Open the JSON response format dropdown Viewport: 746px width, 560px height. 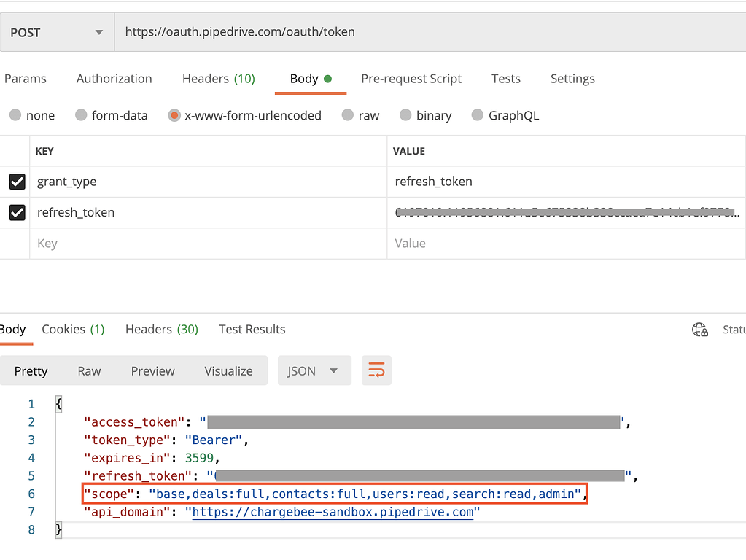point(314,370)
